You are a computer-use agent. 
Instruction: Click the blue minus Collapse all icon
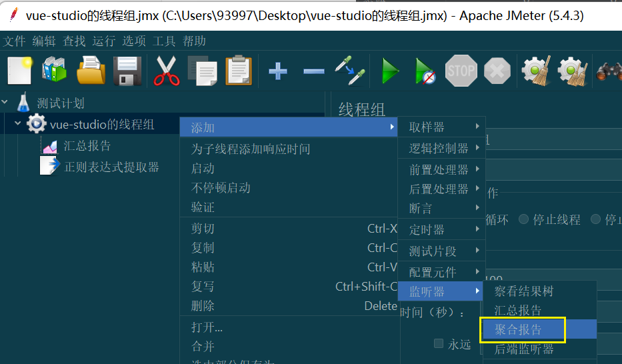(x=314, y=71)
